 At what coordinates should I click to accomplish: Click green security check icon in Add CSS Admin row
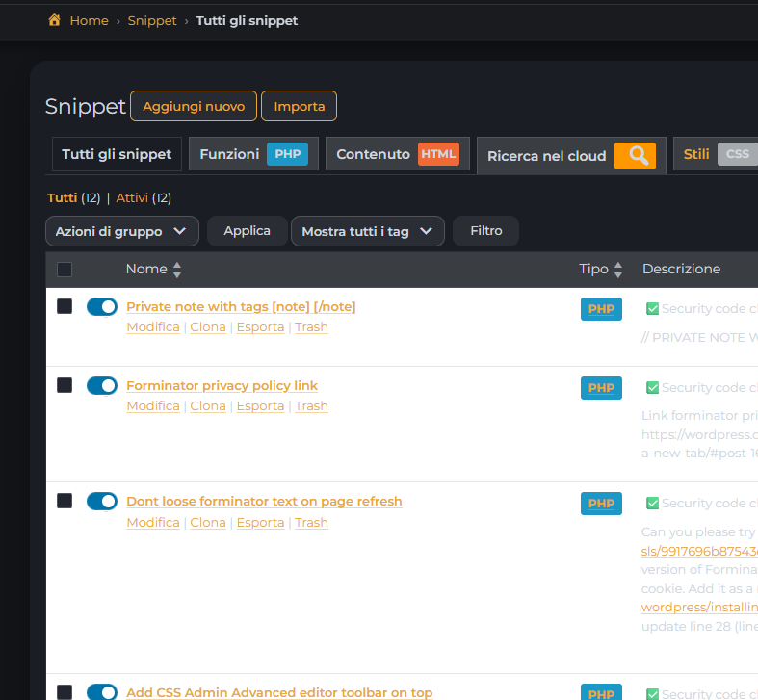pos(652,694)
